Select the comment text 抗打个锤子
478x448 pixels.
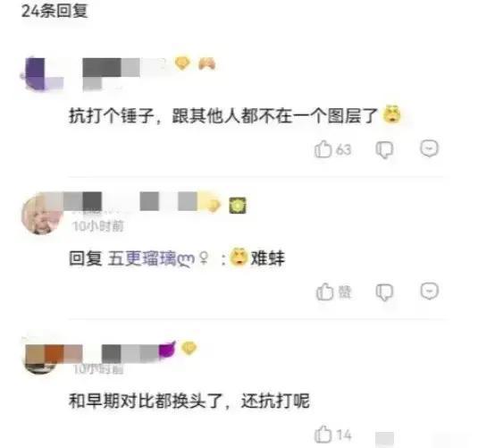point(112,116)
